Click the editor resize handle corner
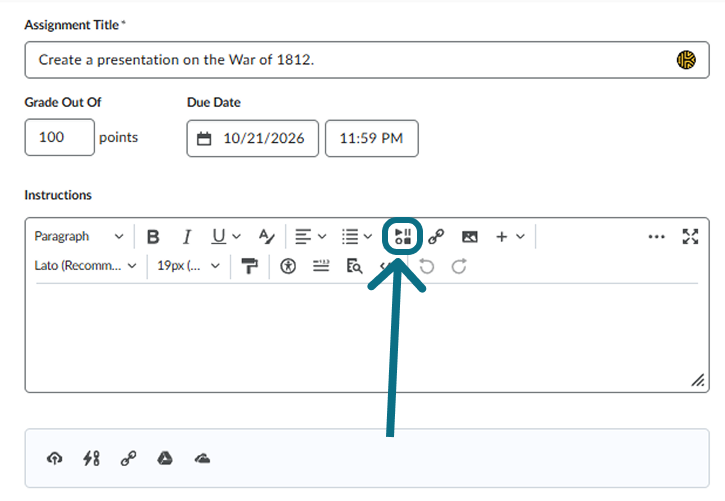The width and height of the screenshot is (725, 501). pyautogui.click(x=698, y=380)
